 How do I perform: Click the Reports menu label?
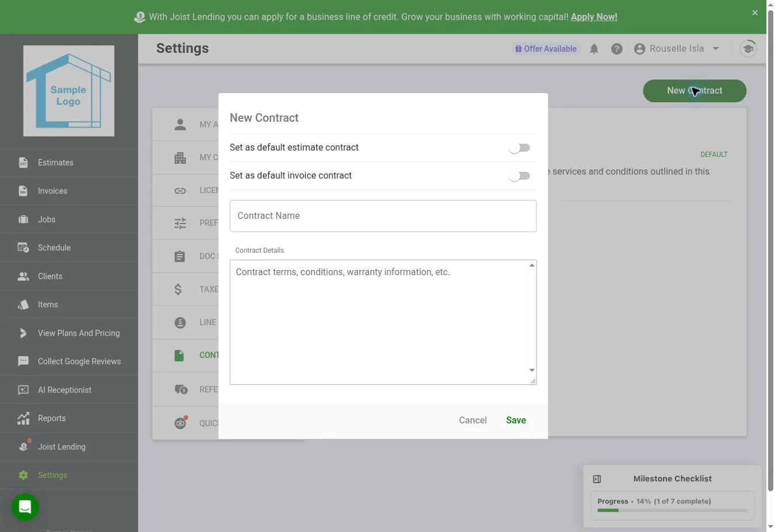52,418
